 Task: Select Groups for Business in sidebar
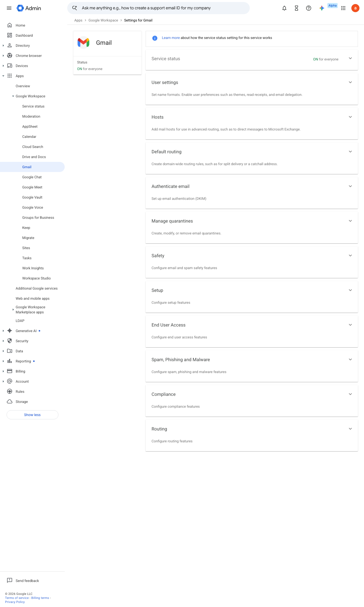click(38, 218)
